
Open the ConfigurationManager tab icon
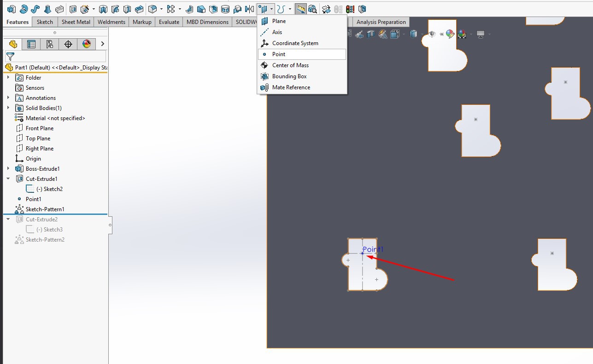[50, 44]
